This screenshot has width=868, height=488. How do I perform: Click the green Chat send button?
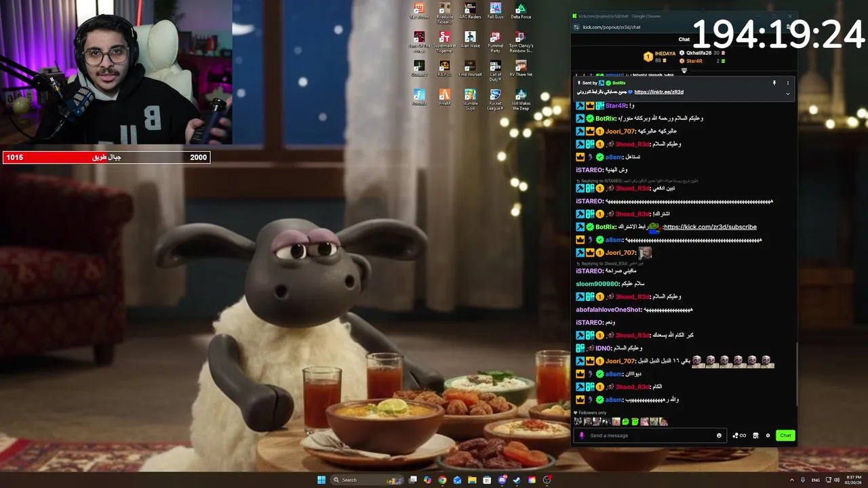[x=785, y=435]
